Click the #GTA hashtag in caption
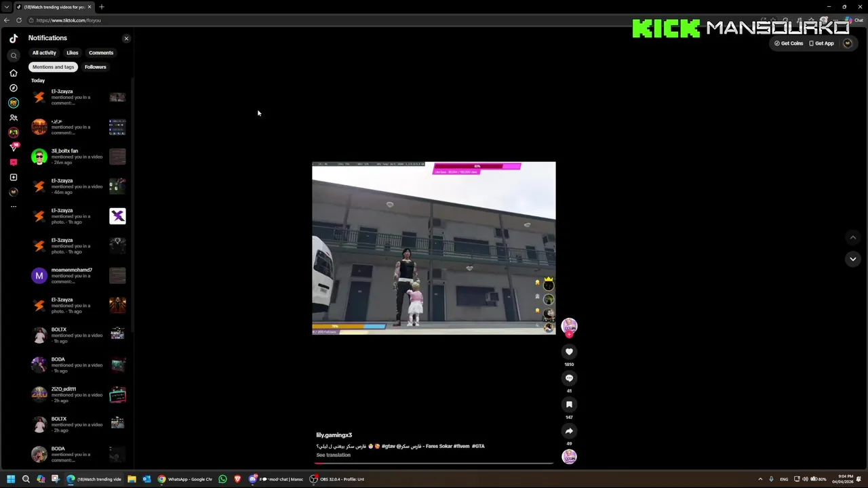 [478, 446]
